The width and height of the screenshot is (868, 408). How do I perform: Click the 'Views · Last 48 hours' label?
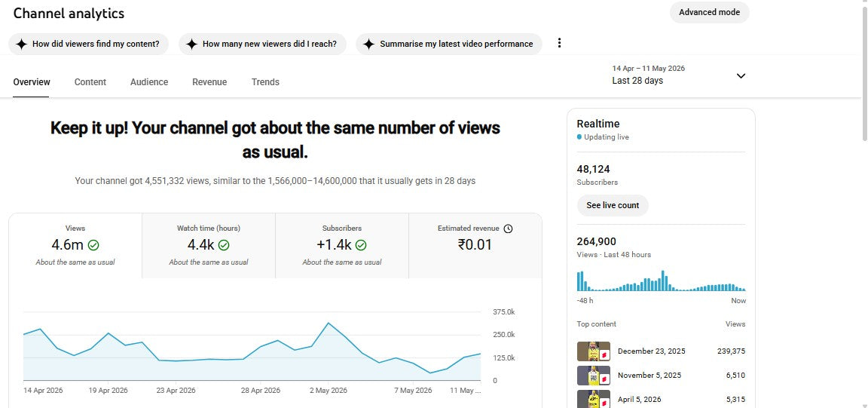(x=614, y=255)
